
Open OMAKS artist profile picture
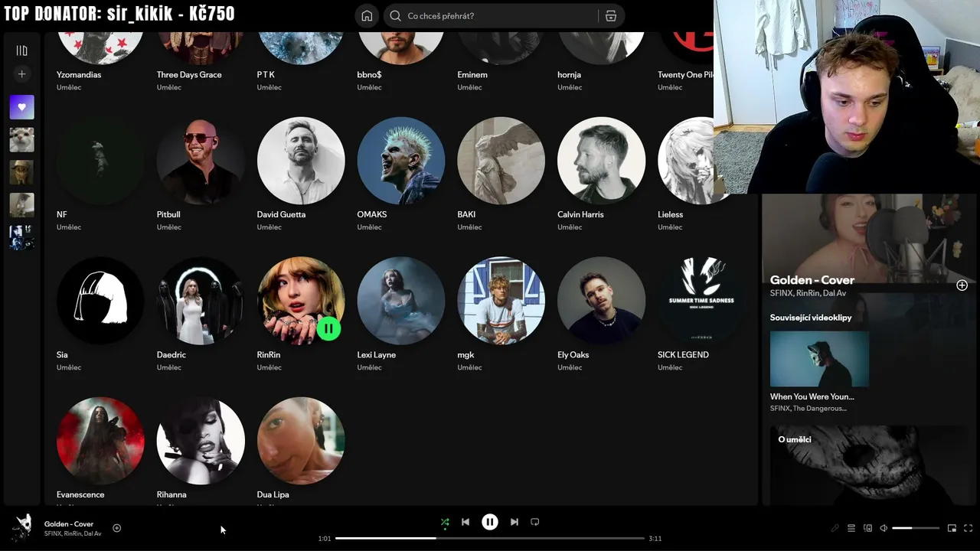(x=401, y=161)
